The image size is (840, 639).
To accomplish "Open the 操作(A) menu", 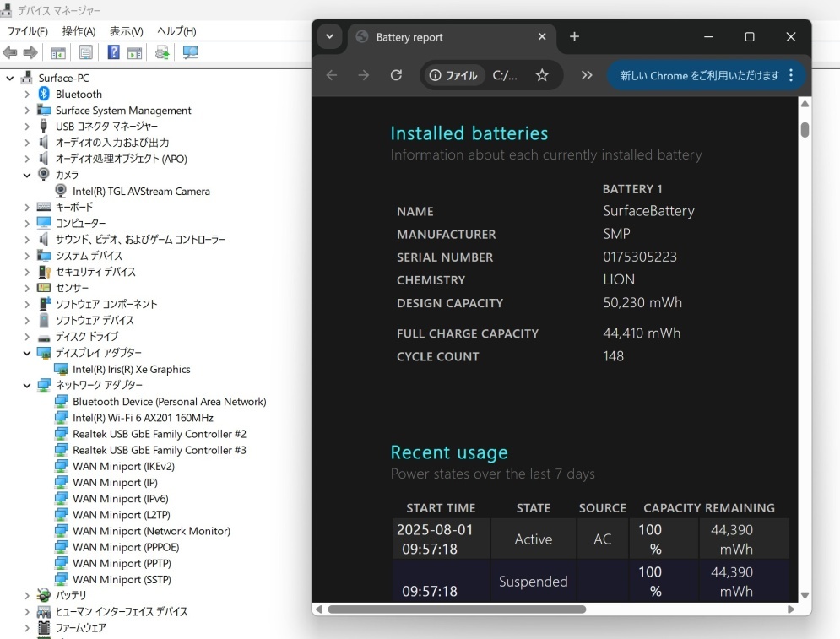I will (x=79, y=31).
